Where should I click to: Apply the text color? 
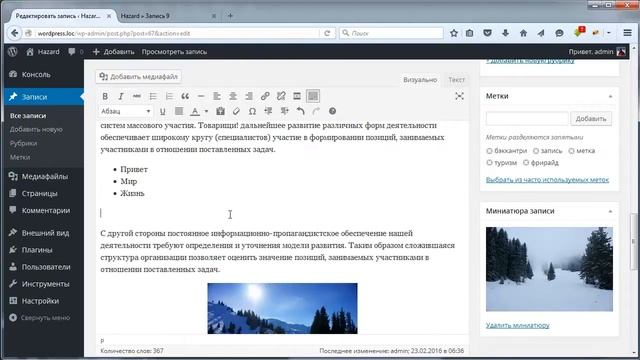195,111
